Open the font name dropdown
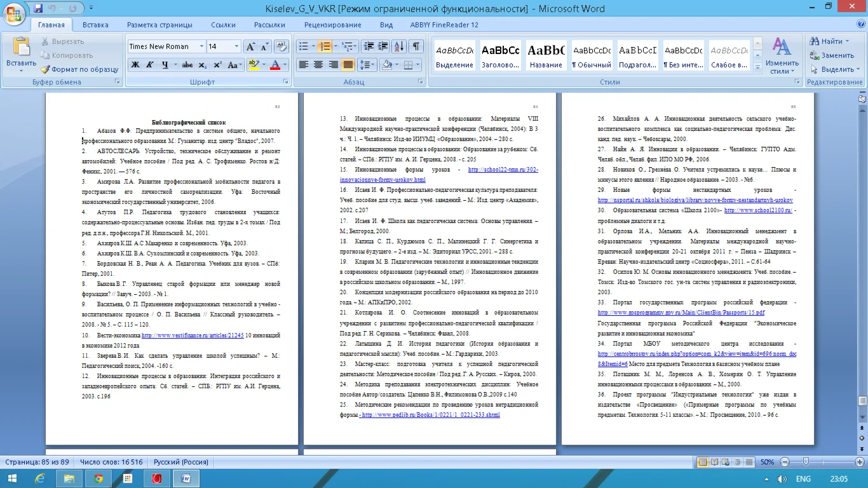 (x=201, y=46)
